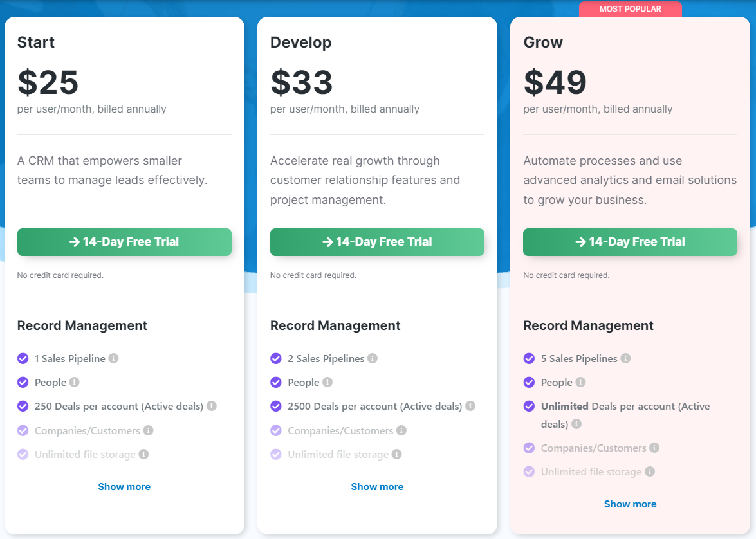Click checkmark beside 2500 Deals per account

(x=276, y=406)
